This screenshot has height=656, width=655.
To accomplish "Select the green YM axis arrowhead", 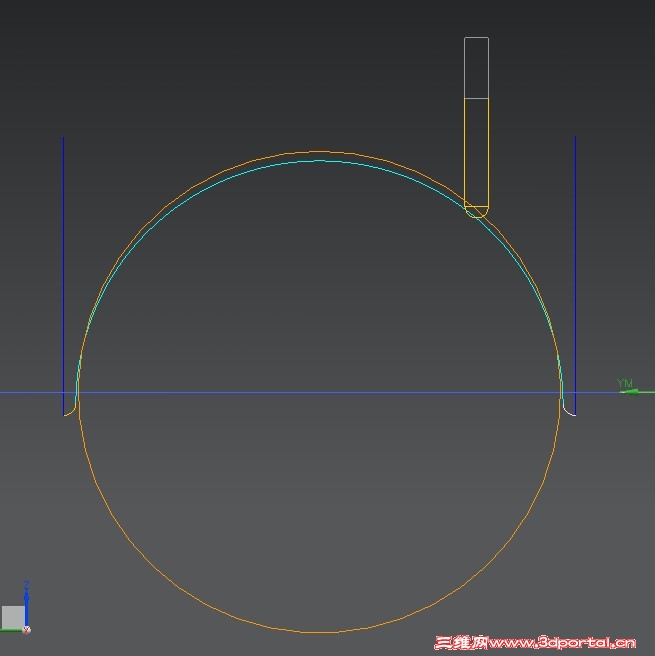I will click(x=629, y=392).
